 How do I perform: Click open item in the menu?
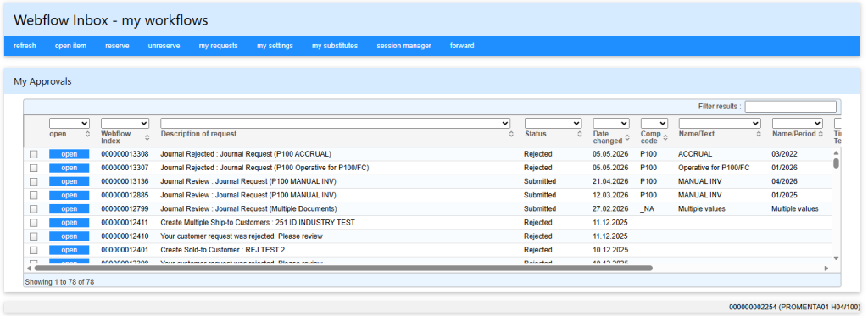(70, 46)
